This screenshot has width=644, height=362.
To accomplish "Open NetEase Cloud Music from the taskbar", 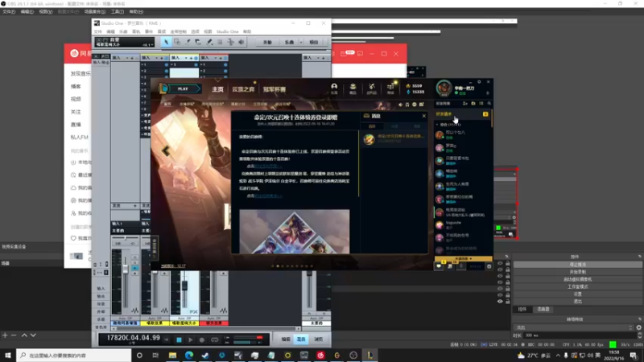I will point(320,355).
